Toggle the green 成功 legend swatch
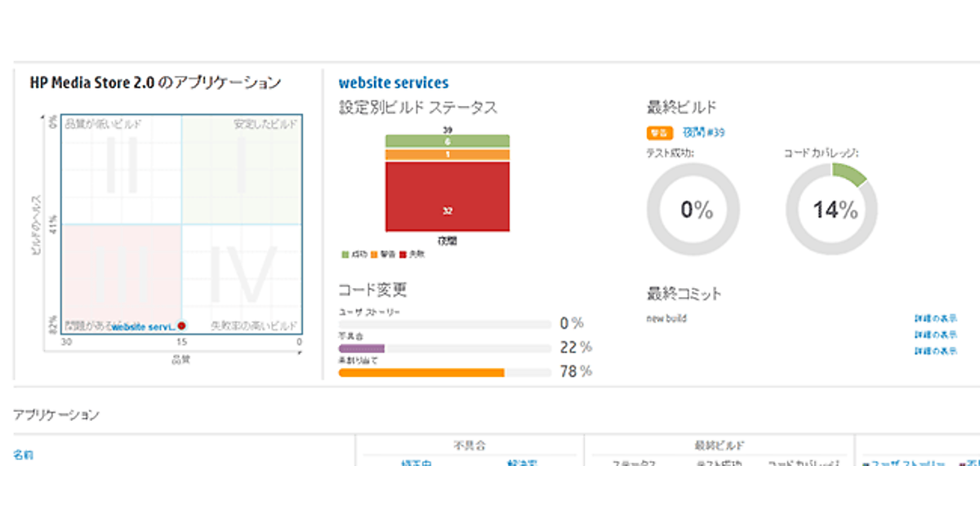Image resolution: width=980 pixels, height=514 pixels. pyautogui.click(x=345, y=255)
